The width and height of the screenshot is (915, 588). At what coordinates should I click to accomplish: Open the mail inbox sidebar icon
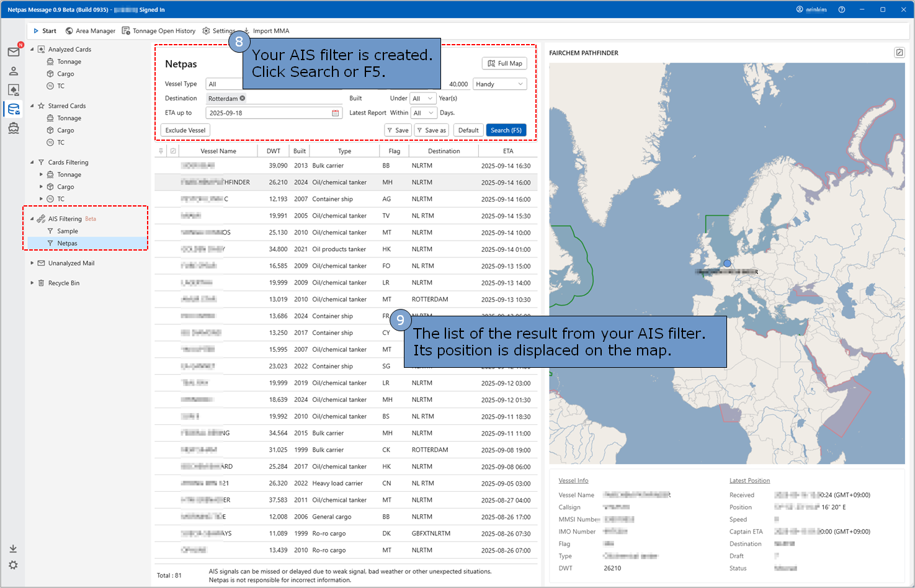(13, 52)
